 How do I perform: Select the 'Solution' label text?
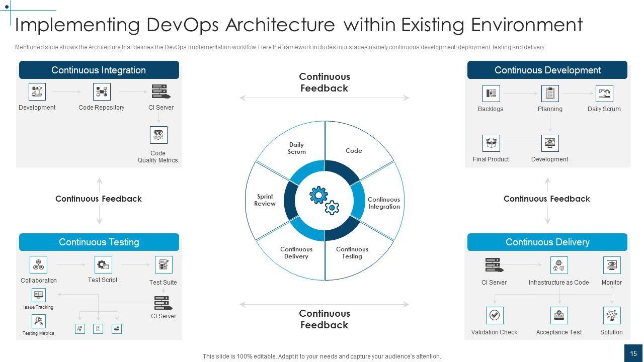[611, 332]
